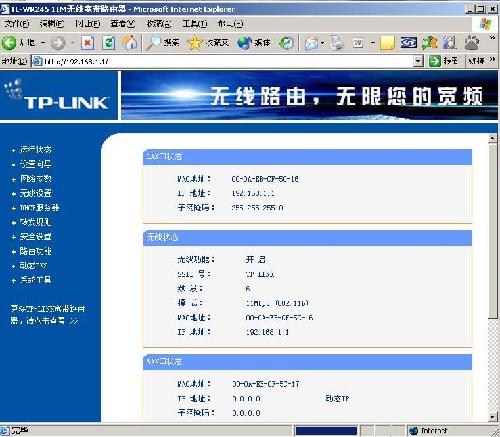Open the Back button history dropdown arrow

tap(43, 43)
